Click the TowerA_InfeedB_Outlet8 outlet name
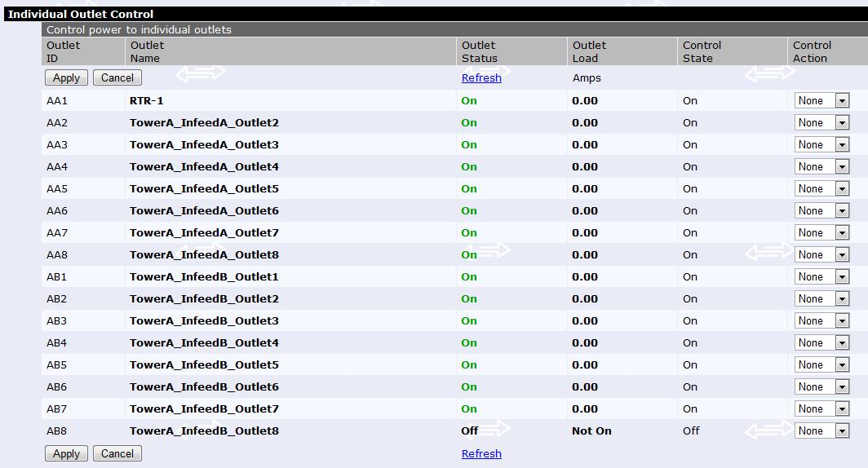 pyautogui.click(x=204, y=431)
